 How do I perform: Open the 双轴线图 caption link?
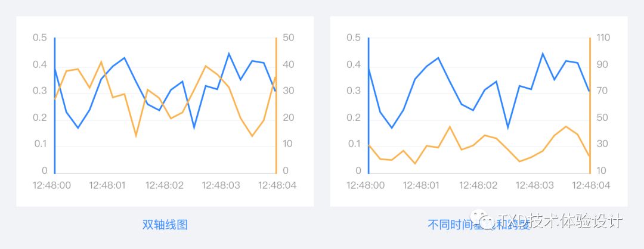pyautogui.click(x=165, y=225)
